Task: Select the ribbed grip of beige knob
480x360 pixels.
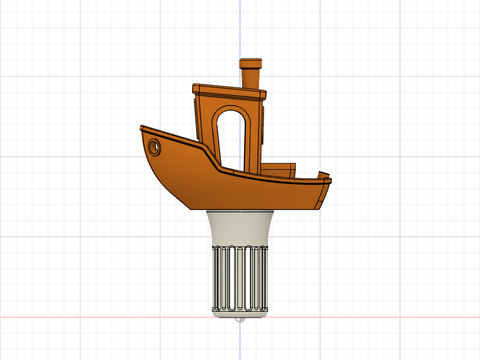Action: [240, 278]
